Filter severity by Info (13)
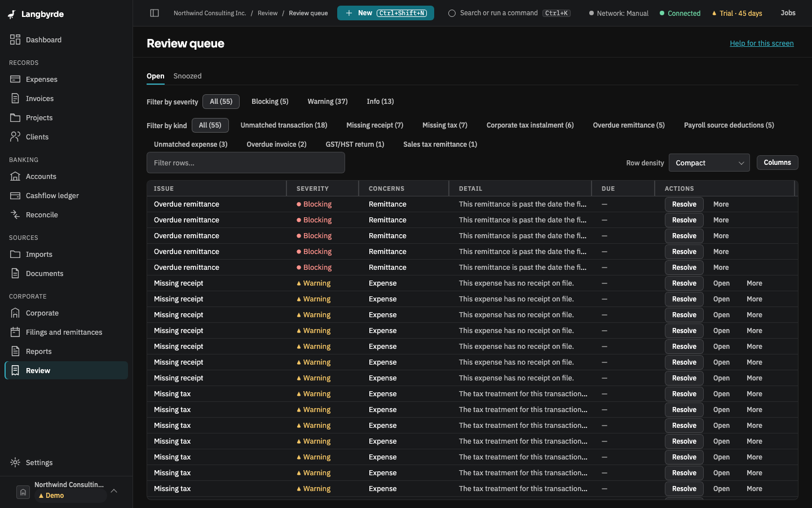Image resolution: width=812 pixels, height=508 pixels. pyautogui.click(x=380, y=102)
